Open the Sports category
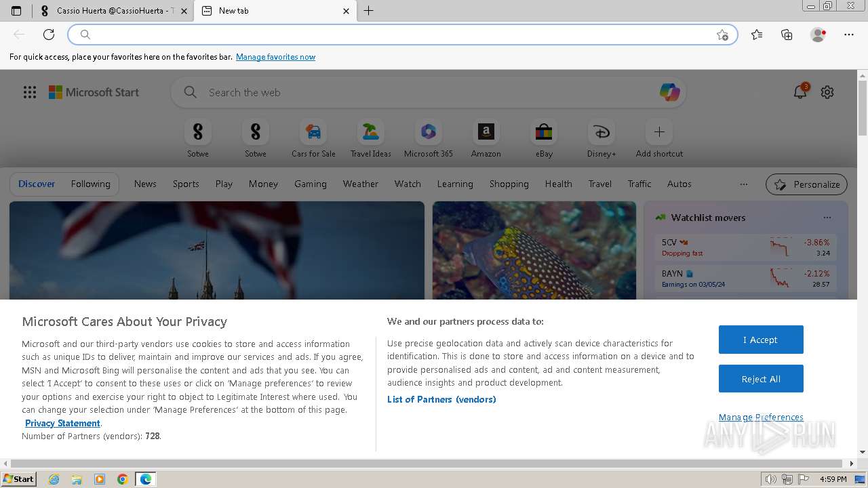This screenshot has width=868, height=488. click(186, 184)
